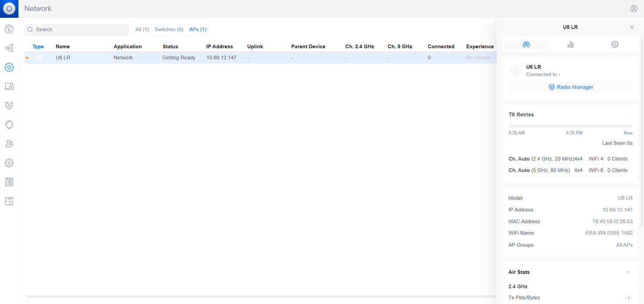Viewport: 644px width, 304px height.
Task: Select the All (1) filter tab
Action: [142, 30]
